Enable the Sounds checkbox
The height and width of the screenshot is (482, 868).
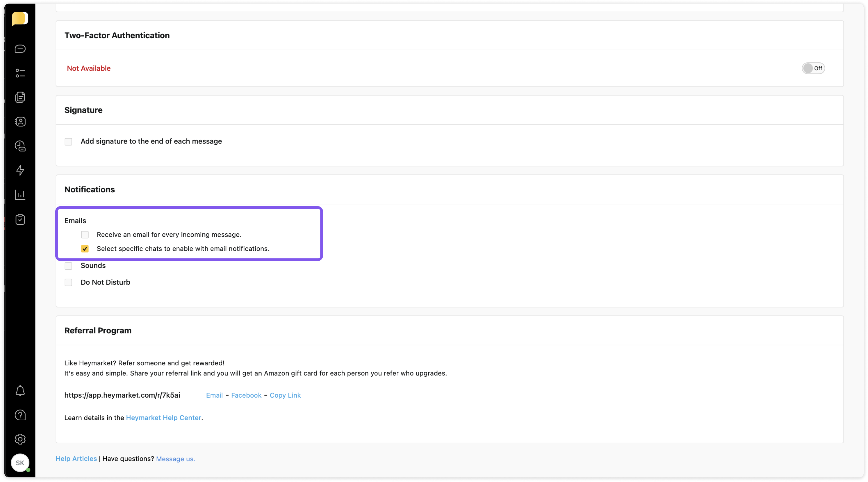[x=68, y=266]
